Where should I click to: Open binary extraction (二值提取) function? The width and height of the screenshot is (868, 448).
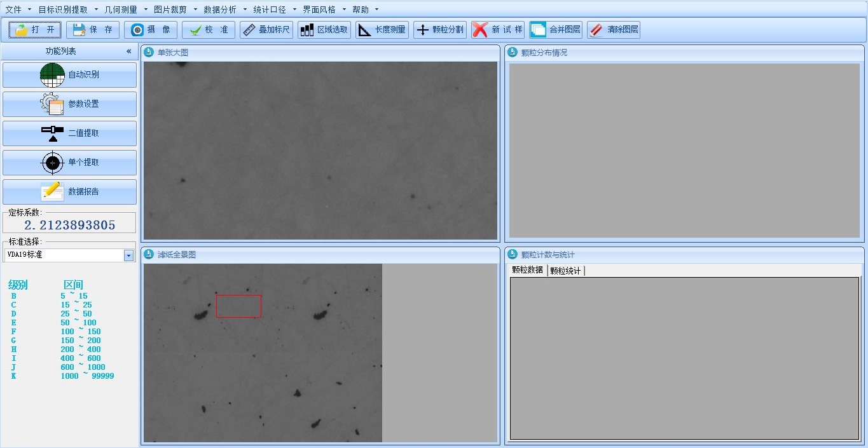pos(70,133)
